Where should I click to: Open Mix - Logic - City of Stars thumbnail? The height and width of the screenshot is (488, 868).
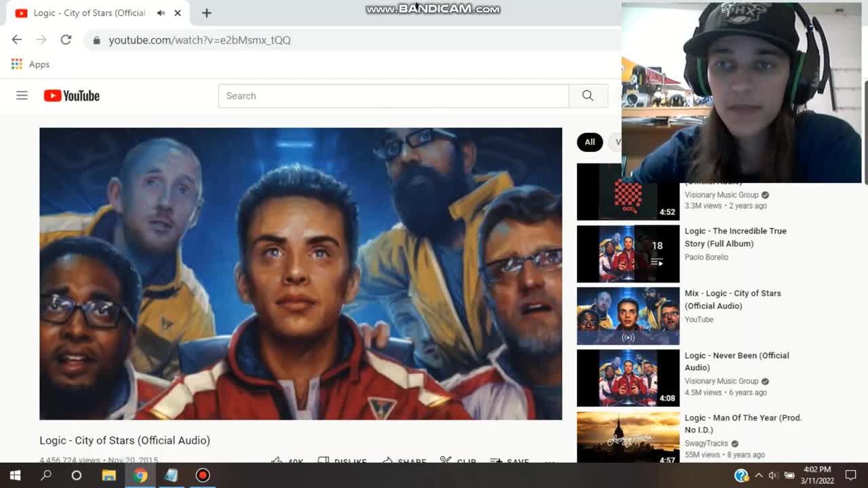pyautogui.click(x=628, y=316)
